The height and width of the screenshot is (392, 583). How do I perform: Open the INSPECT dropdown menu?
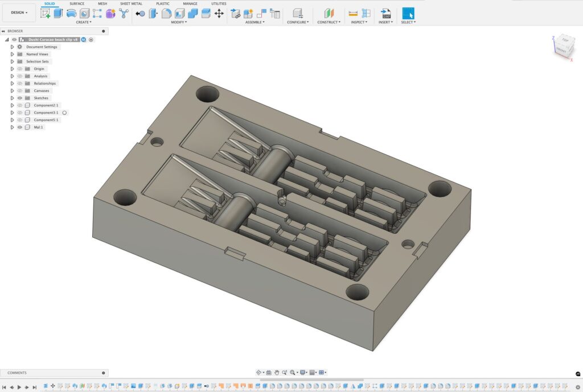tap(359, 22)
